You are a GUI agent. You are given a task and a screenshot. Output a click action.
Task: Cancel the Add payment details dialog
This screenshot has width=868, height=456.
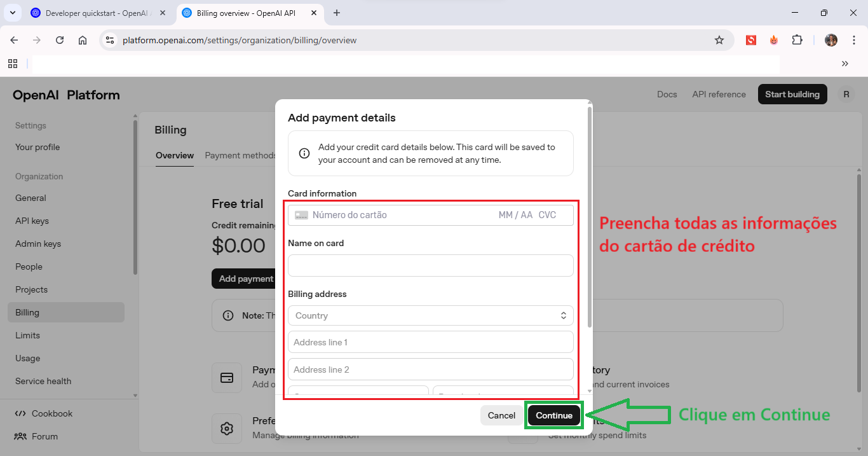point(501,415)
